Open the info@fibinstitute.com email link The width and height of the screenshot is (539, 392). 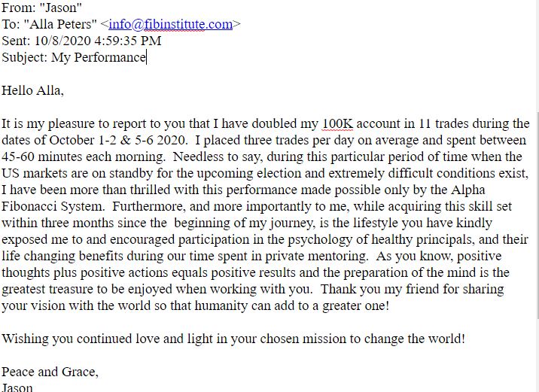170,24
